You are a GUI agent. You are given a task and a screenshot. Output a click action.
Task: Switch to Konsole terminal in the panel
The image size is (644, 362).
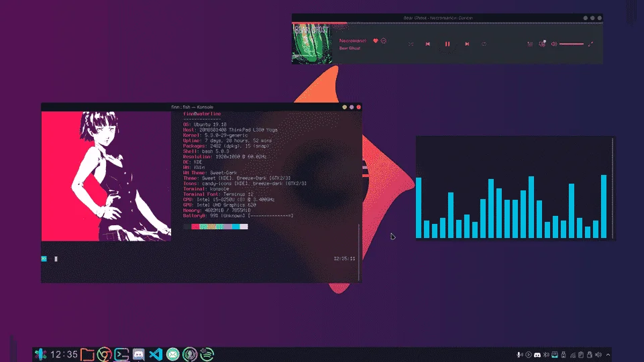click(121, 354)
